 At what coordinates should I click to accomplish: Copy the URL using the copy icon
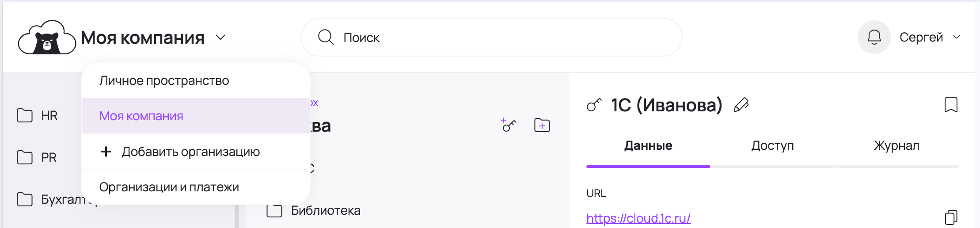point(951,217)
